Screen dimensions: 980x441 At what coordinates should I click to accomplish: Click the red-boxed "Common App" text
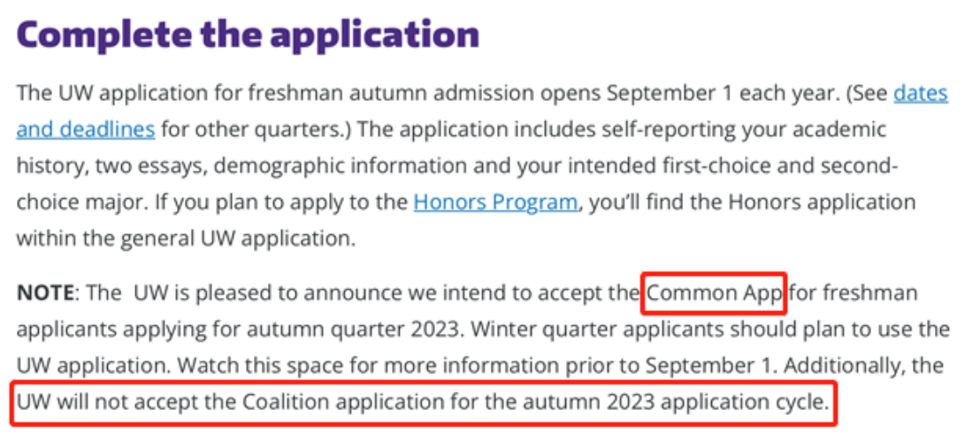[715, 293]
